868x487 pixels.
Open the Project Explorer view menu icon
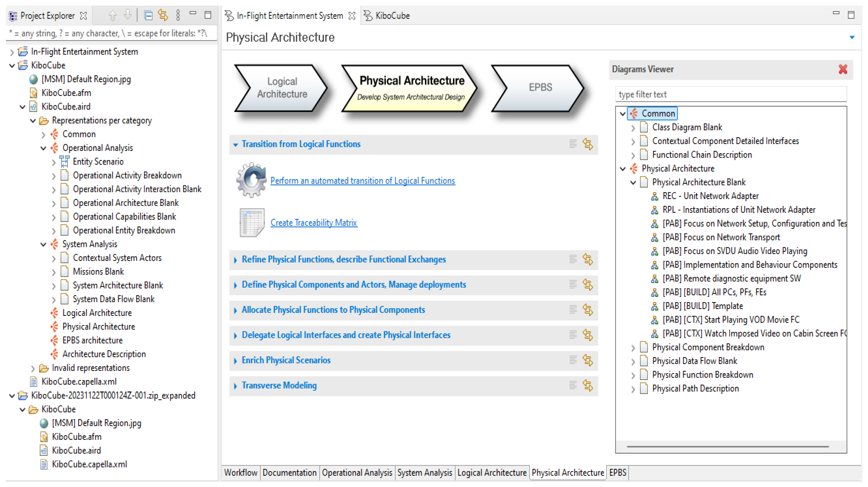(178, 15)
